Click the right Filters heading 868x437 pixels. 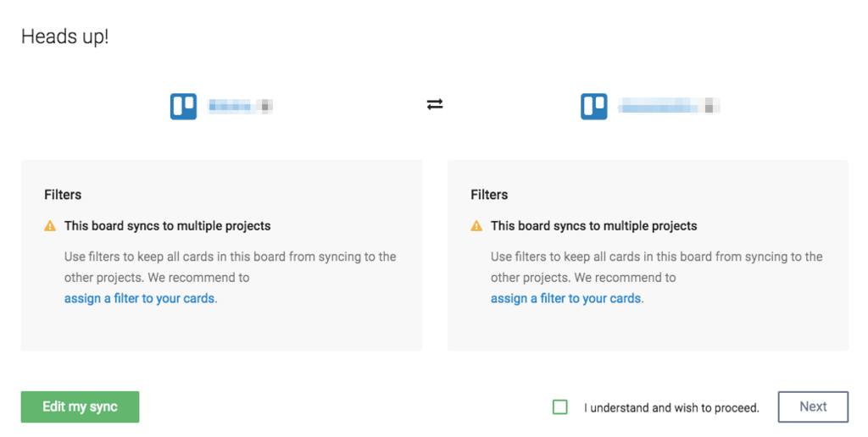(489, 195)
